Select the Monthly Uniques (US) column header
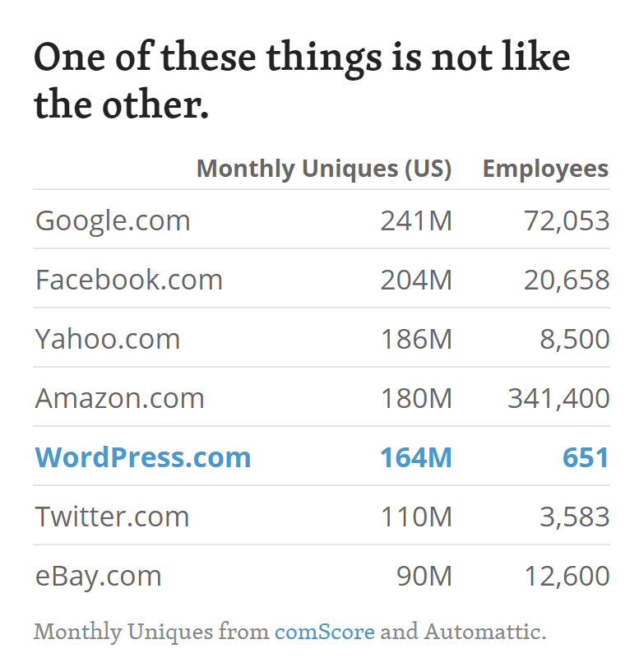The height and width of the screenshot is (672, 639). 324,169
